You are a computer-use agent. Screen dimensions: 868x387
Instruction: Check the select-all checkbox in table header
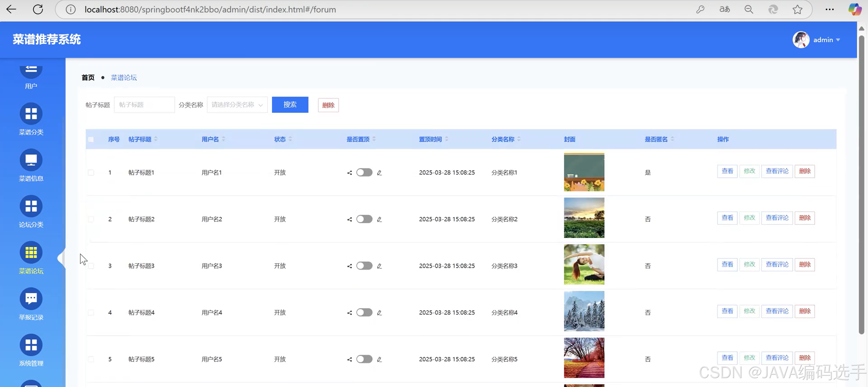point(91,139)
